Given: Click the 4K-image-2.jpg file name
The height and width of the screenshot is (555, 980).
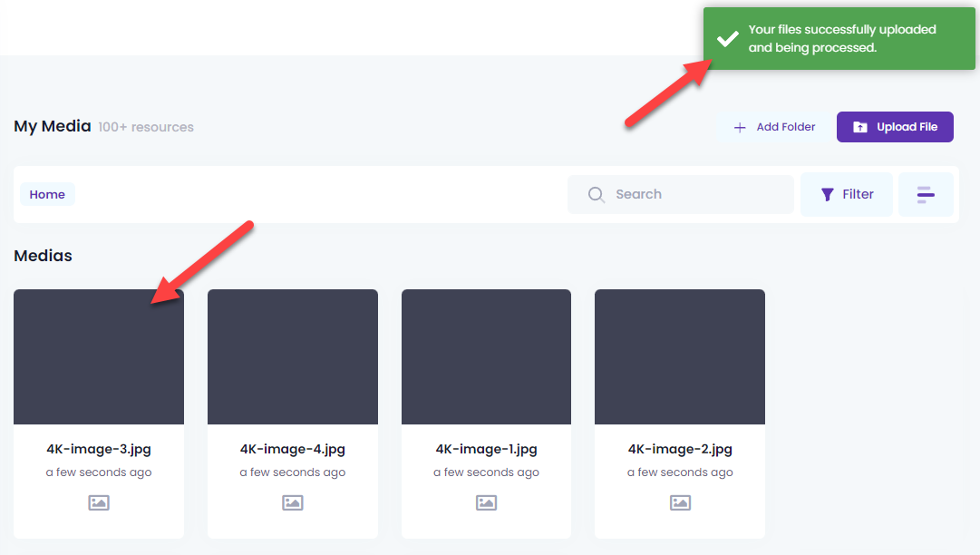Looking at the screenshot, I should click(x=680, y=450).
